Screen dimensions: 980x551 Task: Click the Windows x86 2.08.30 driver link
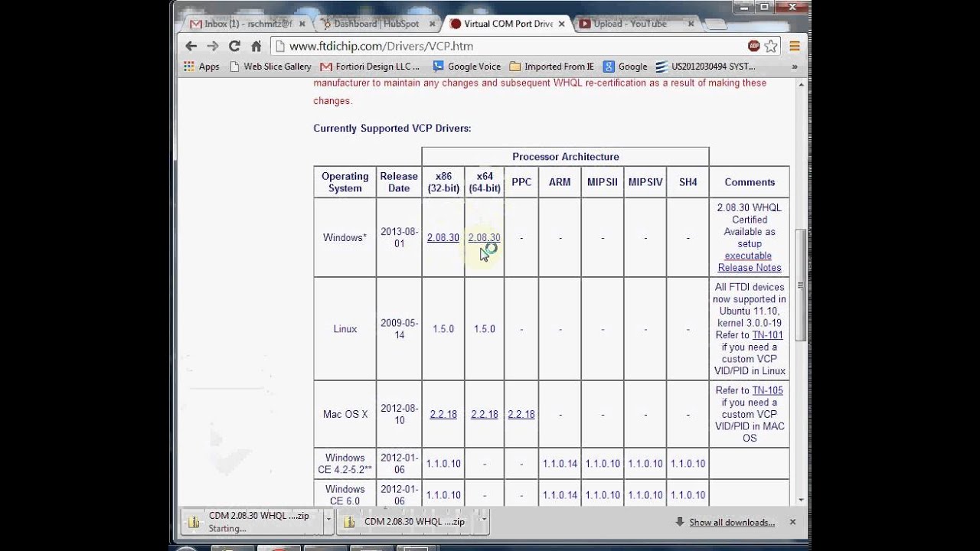[x=443, y=238]
